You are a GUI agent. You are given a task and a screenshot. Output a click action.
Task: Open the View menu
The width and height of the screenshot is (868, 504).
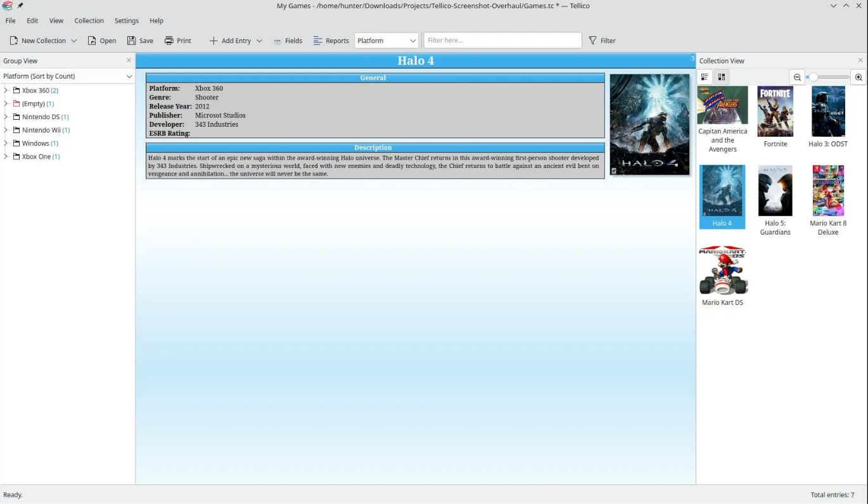pos(56,20)
